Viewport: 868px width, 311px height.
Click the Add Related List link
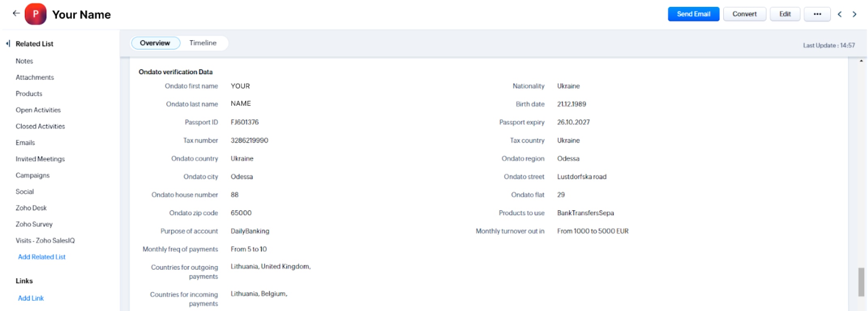42,257
